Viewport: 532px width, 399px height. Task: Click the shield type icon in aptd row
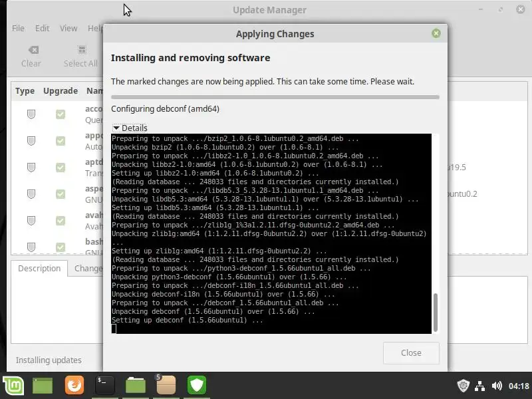[x=31, y=168]
